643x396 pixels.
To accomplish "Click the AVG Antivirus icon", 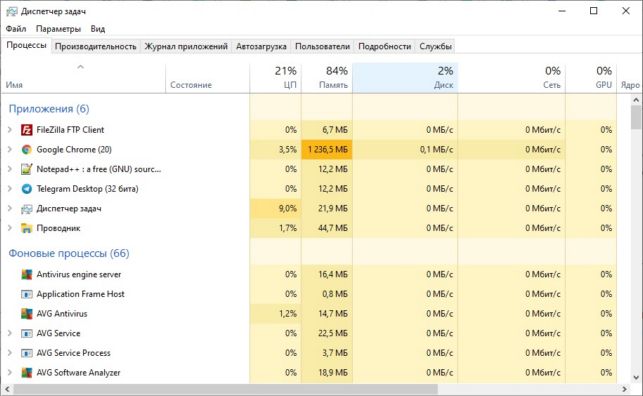I will [27, 314].
